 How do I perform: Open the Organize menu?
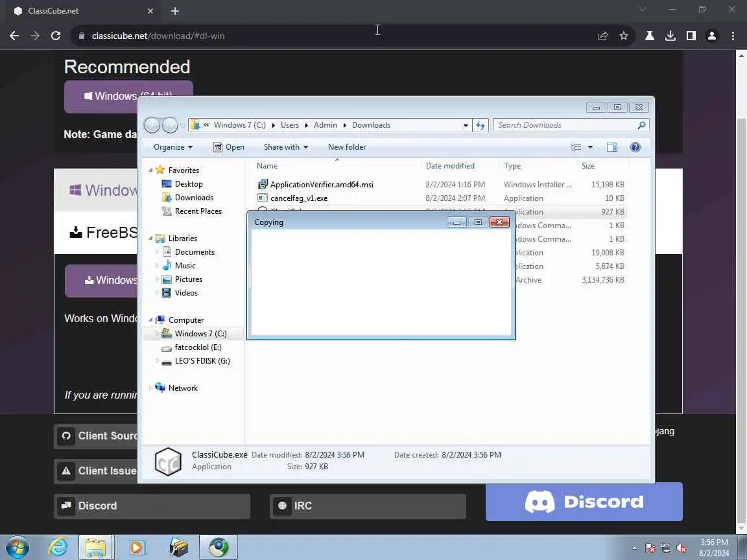173,147
